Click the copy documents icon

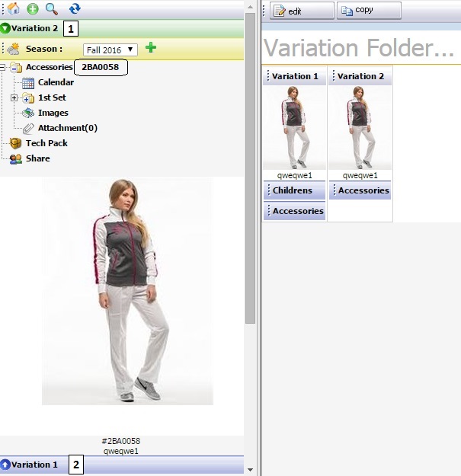[347, 11]
